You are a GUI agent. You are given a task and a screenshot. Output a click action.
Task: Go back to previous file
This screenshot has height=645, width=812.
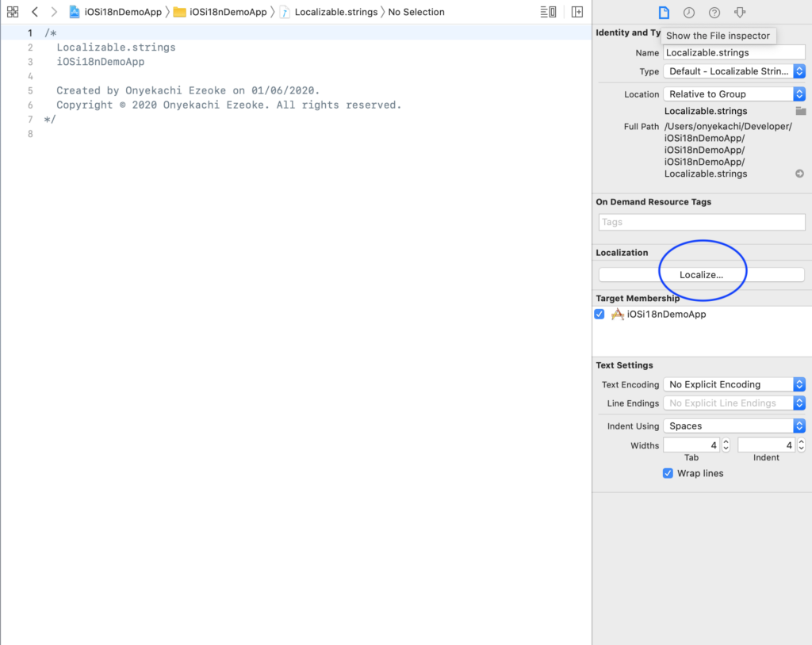[35, 12]
